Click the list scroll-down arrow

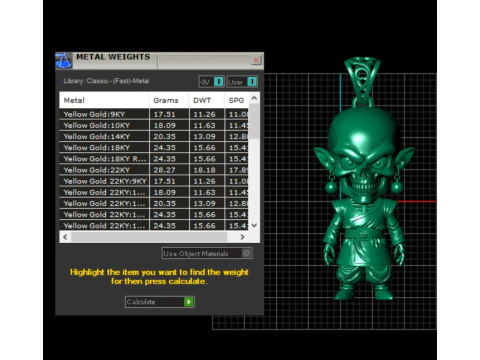click(254, 225)
